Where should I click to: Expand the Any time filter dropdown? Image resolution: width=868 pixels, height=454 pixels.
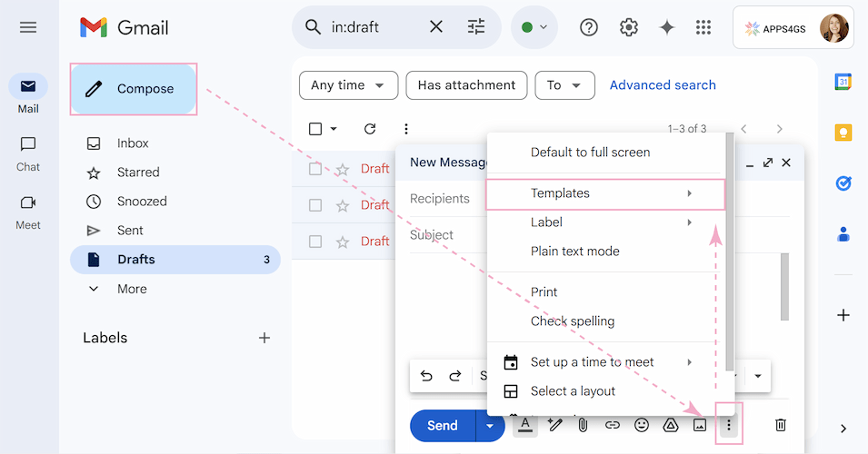(x=348, y=85)
